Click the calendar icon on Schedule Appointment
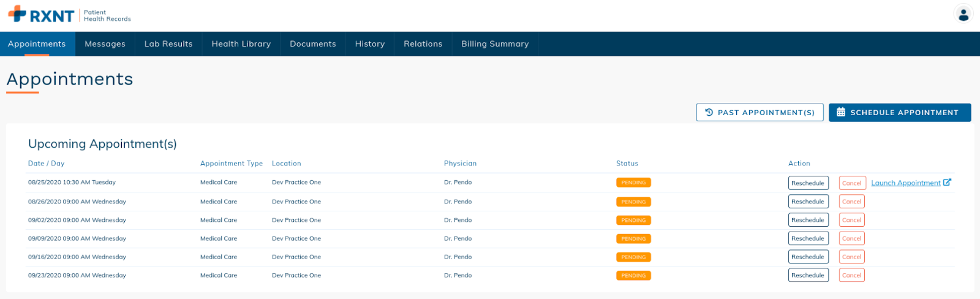Viewport: 980px width, 299px height. [841, 112]
